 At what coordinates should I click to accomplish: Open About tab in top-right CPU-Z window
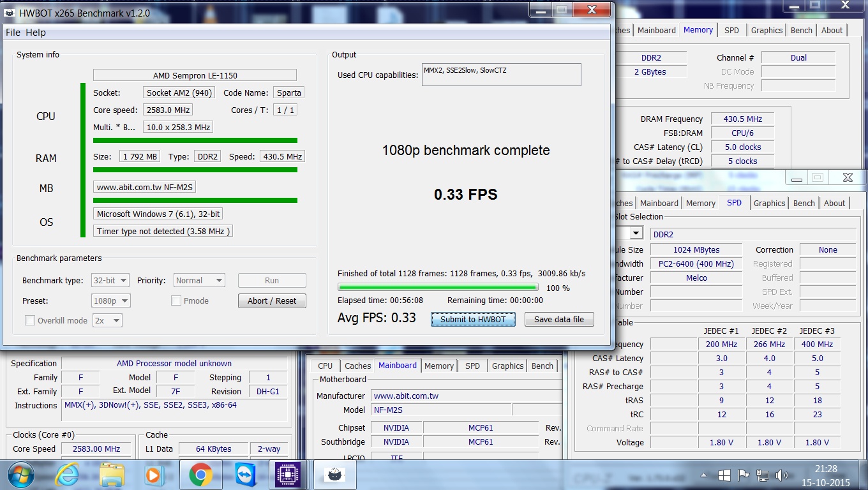(x=832, y=30)
